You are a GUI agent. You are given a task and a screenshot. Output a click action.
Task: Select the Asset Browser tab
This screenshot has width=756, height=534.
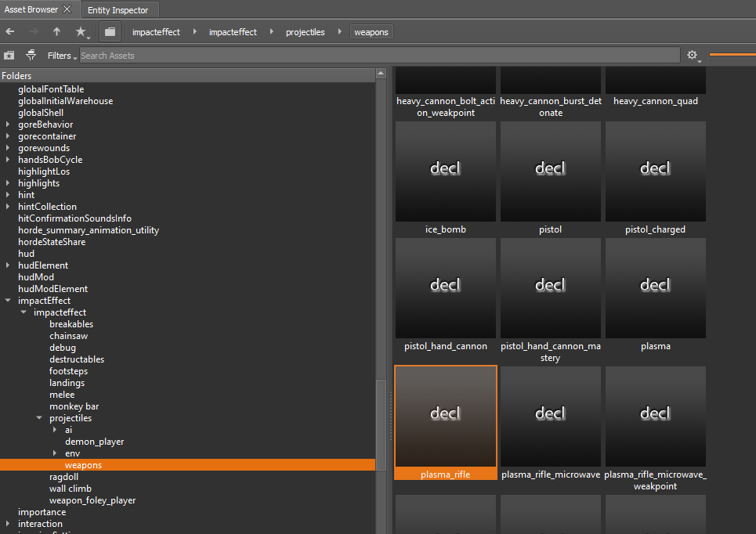click(31, 9)
